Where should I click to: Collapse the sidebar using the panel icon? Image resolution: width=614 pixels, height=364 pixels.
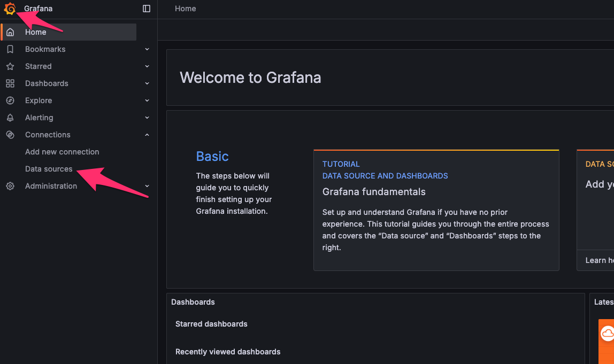(146, 9)
